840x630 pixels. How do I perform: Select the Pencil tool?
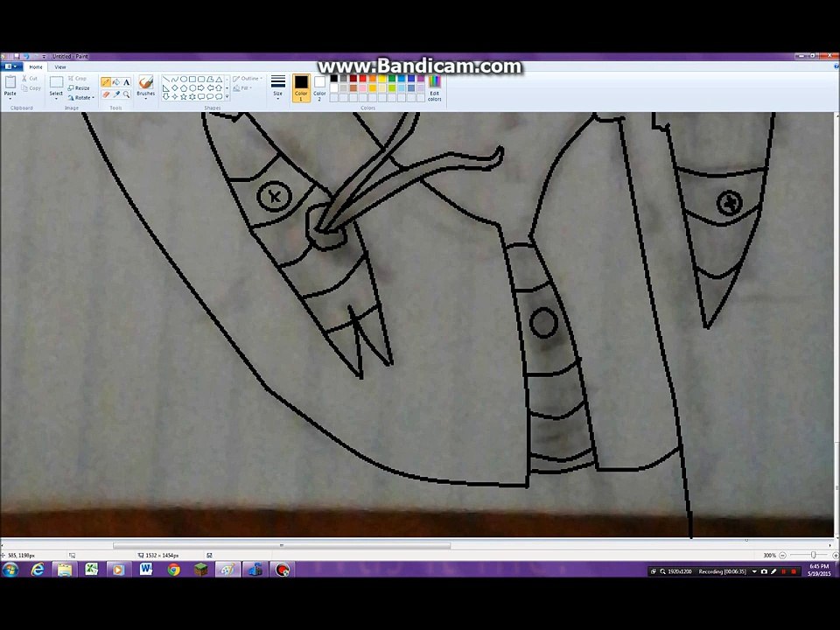[x=106, y=82]
